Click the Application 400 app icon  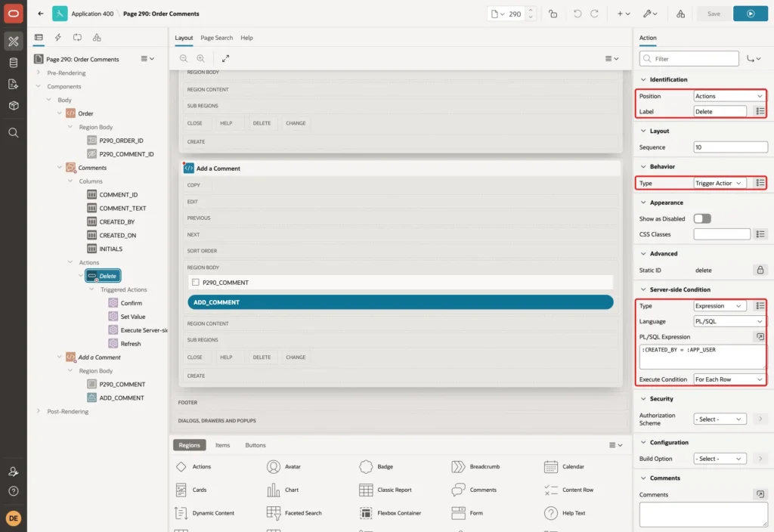click(x=60, y=14)
